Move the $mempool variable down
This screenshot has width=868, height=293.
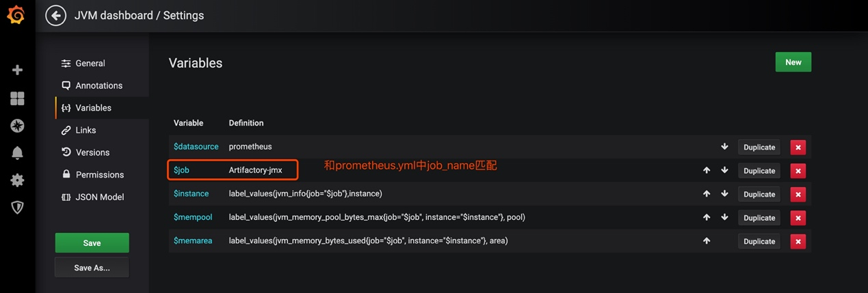[x=724, y=218]
